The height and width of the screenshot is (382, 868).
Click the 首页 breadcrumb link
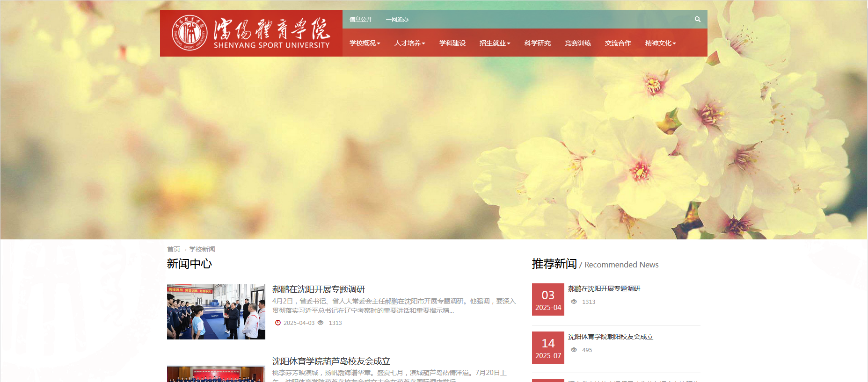173,249
